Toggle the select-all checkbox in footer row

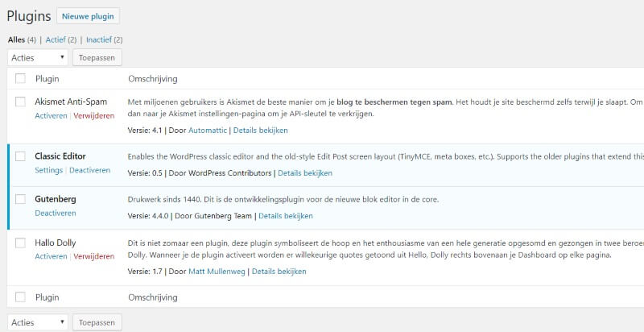[x=21, y=297]
